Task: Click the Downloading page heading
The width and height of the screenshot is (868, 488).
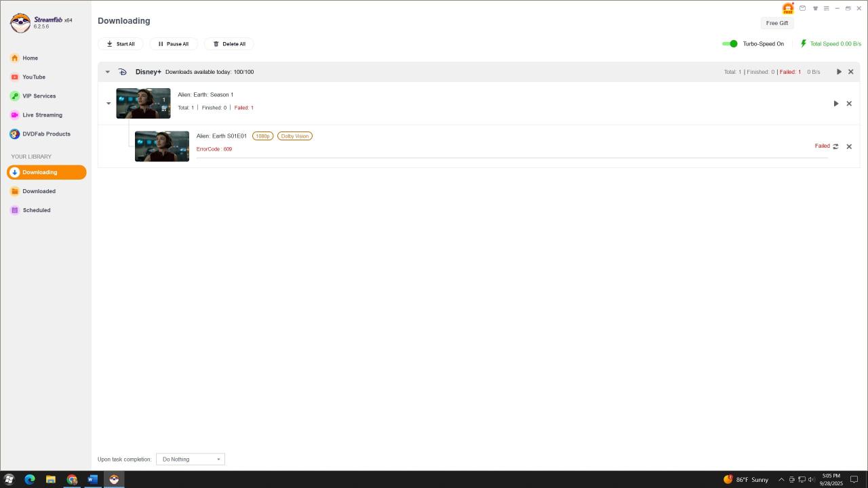Action: point(124,21)
